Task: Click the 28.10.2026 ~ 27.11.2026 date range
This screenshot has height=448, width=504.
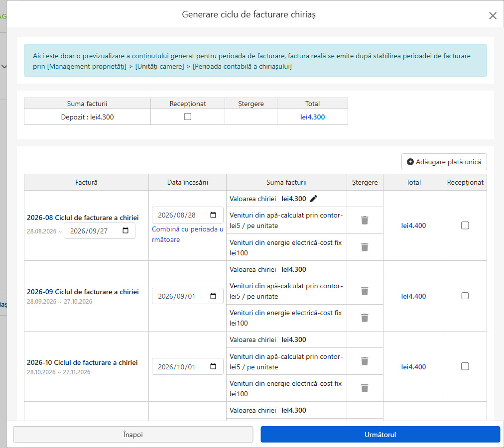Action: (58, 372)
